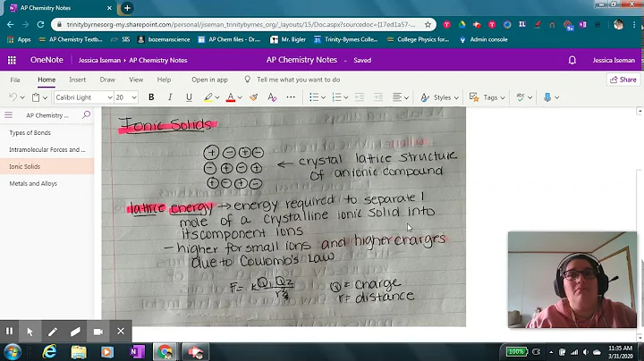Open Internet Explorer from the taskbar
This screenshot has height=361, width=644.
[x=50, y=352]
